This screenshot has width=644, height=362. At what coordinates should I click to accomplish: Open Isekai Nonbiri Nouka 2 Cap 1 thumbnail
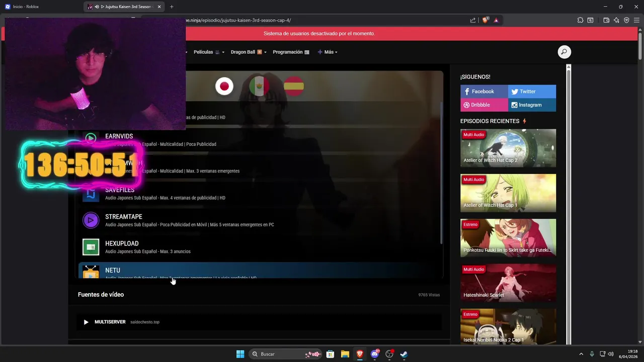(508, 327)
